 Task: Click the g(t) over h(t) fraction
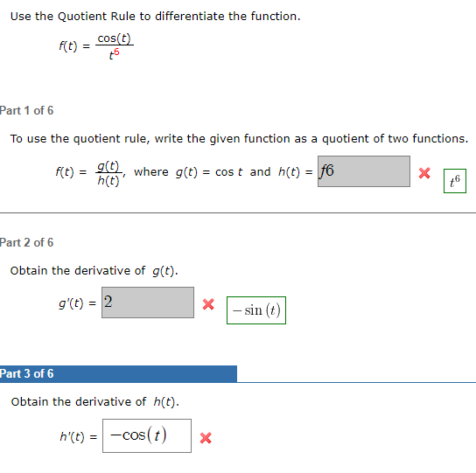[108, 173]
